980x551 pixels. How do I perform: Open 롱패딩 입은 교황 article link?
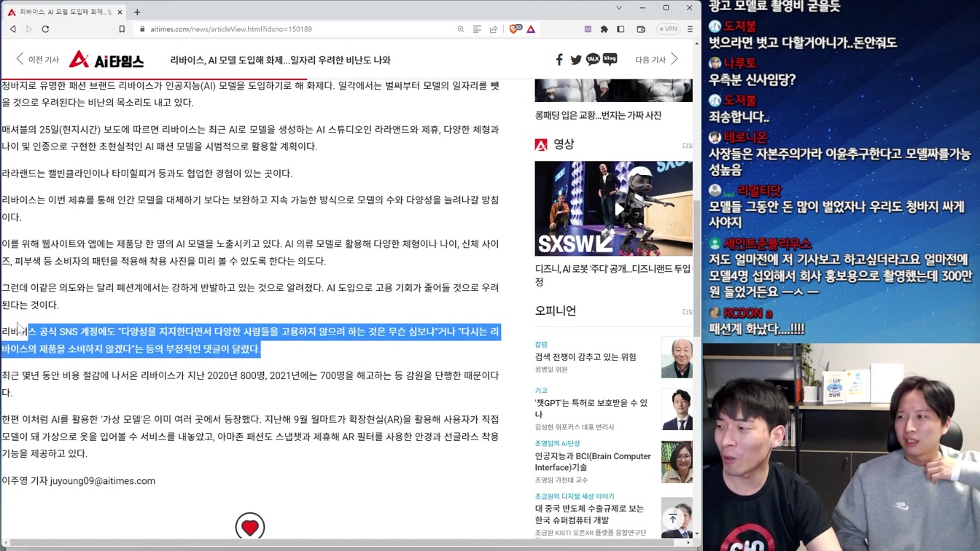[x=598, y=115]
